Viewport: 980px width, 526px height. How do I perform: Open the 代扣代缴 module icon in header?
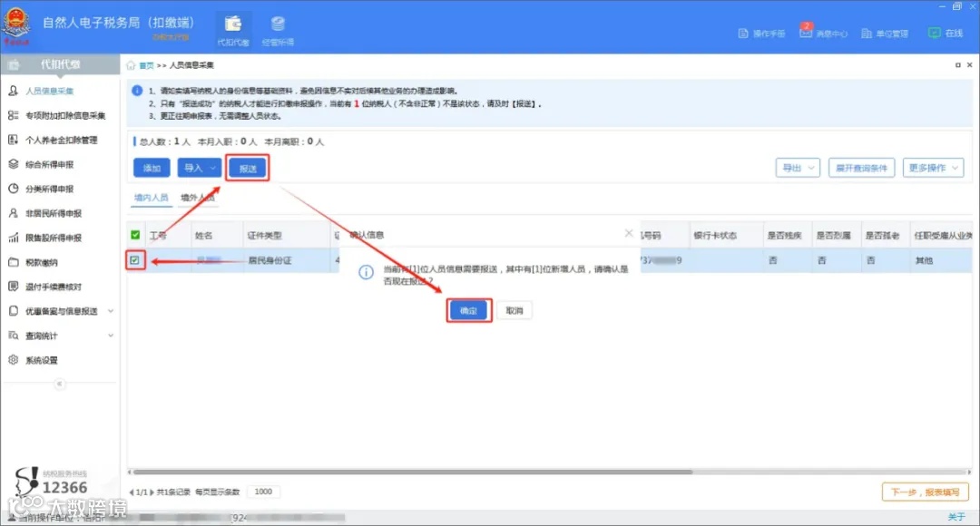point(233,29)
